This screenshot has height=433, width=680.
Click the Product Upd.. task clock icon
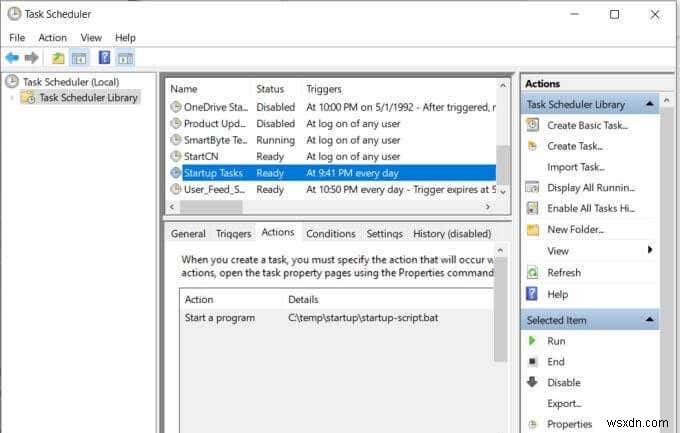click(176, 123)
